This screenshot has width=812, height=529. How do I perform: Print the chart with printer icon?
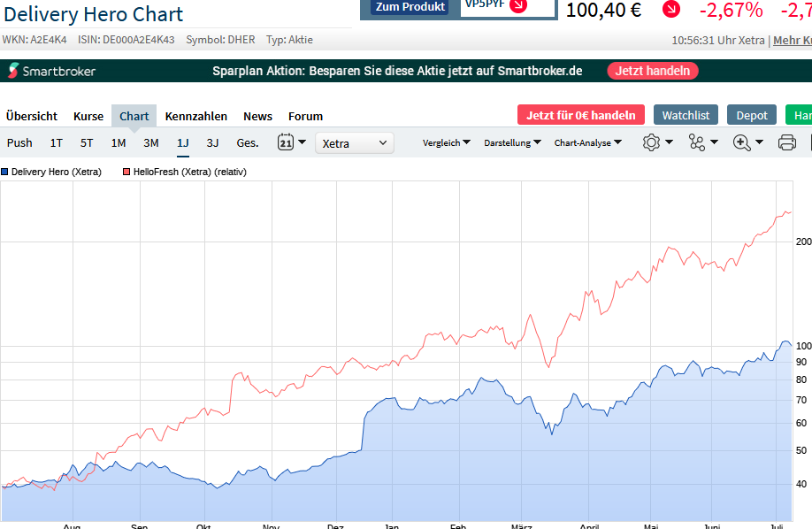pyautogui.click(x=786, y=142)
